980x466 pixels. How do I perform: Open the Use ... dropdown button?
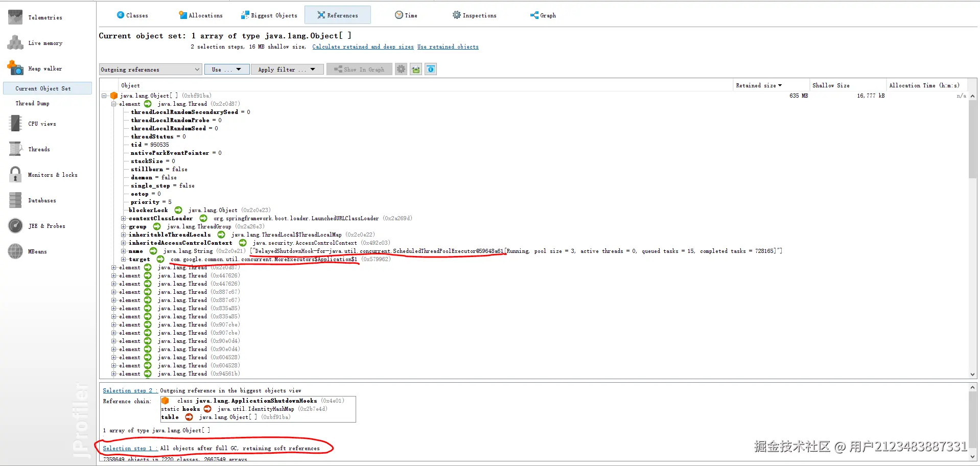point(227,69)
